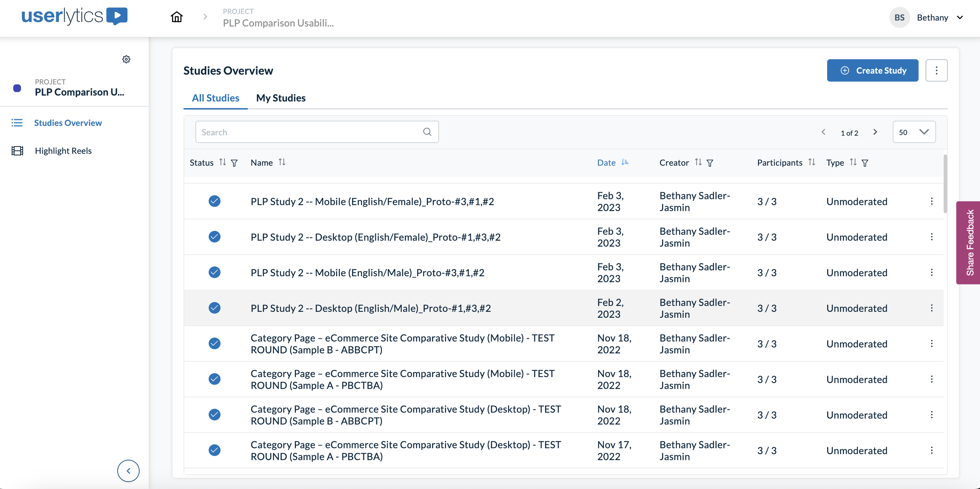Toggle status on Category Page Sample A Mobile study
The image size is (980, 489).
pos(215,379)
